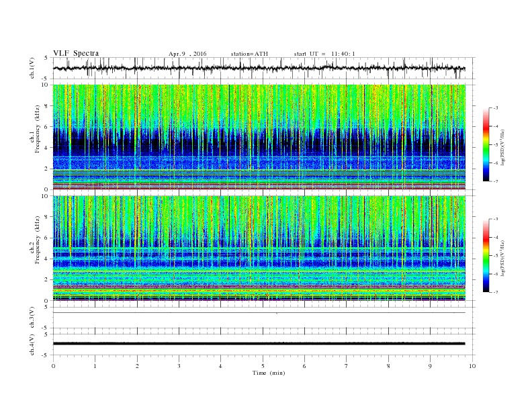This screenshot has height=411, width=532.
Task: Click the "start UT = 11:40:1" header text
Action: pyautogui.click(x=324, y=54)
